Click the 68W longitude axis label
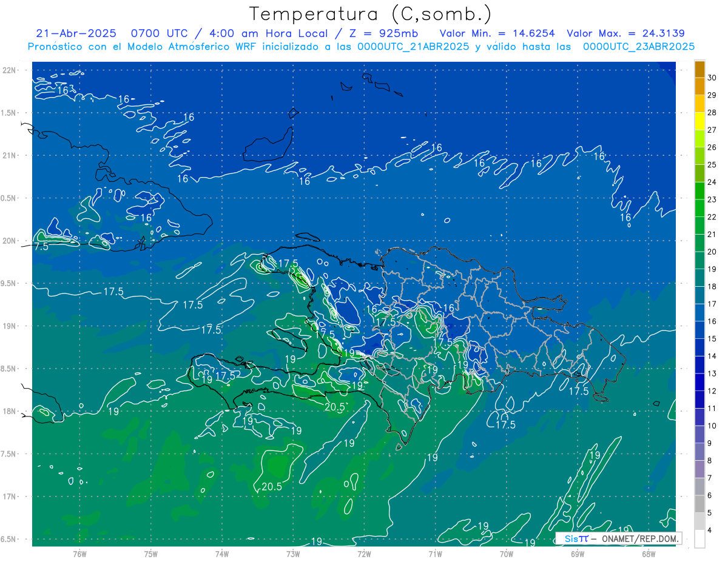 (x=649, y=554)
